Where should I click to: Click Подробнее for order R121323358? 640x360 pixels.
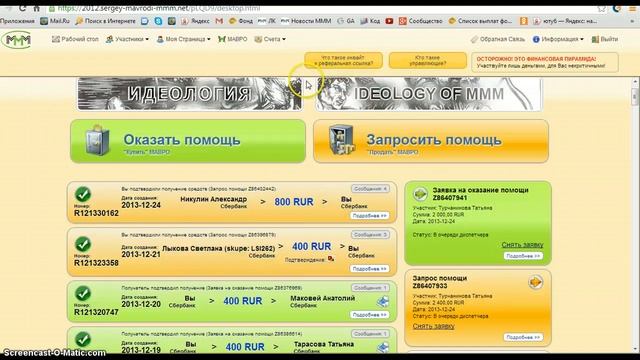pos(369,269)
